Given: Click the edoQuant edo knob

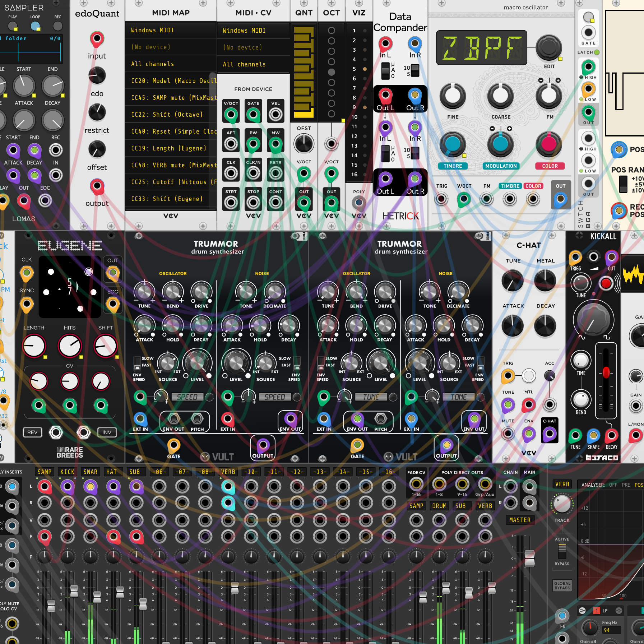Looking at the screenshot, I should (97, 75).
